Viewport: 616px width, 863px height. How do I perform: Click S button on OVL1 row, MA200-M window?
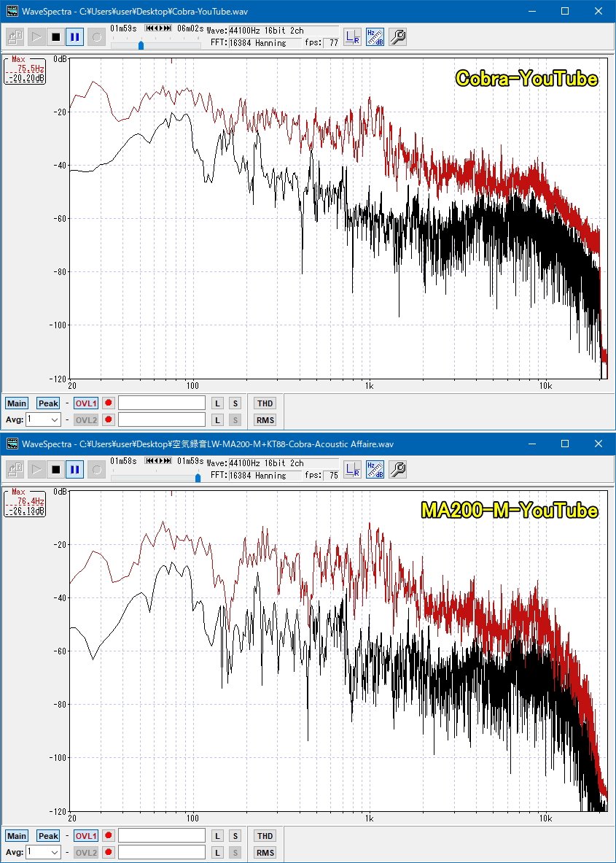[235, 836]
